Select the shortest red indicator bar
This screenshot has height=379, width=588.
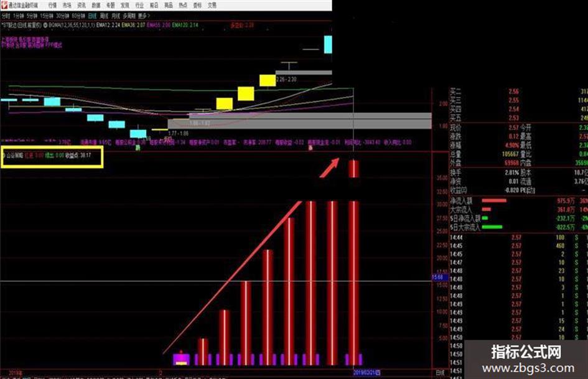click(x=203, y=352)
